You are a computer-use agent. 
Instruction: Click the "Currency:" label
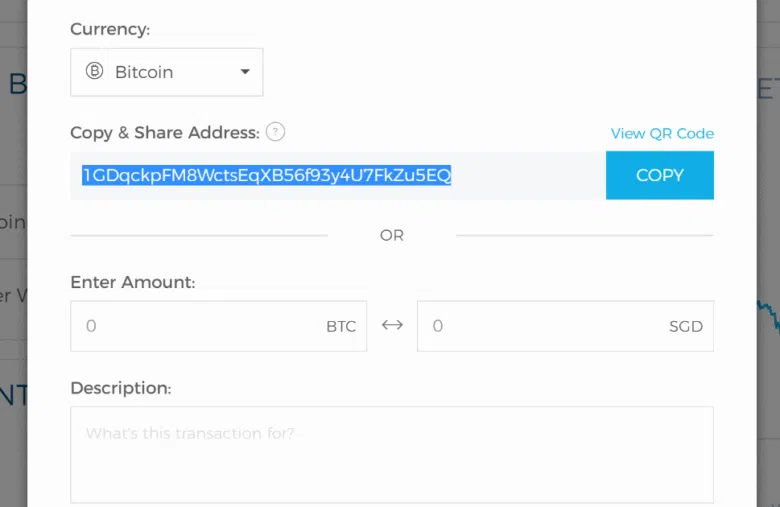point(110,29)
